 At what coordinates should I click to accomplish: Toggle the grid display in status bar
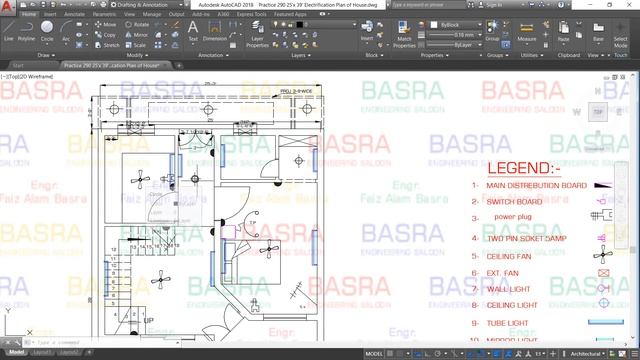[x=390, y=354]
